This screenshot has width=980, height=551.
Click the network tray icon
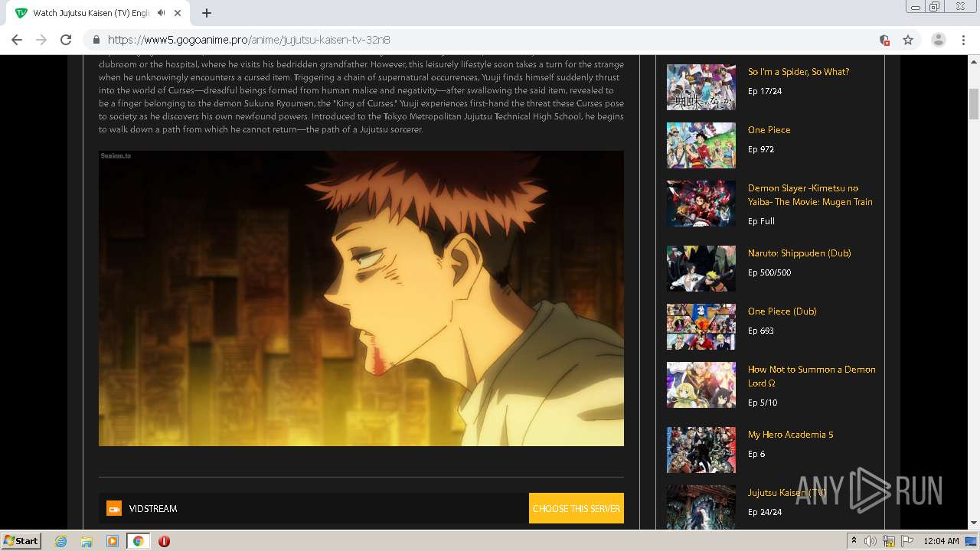click(888, 541)
